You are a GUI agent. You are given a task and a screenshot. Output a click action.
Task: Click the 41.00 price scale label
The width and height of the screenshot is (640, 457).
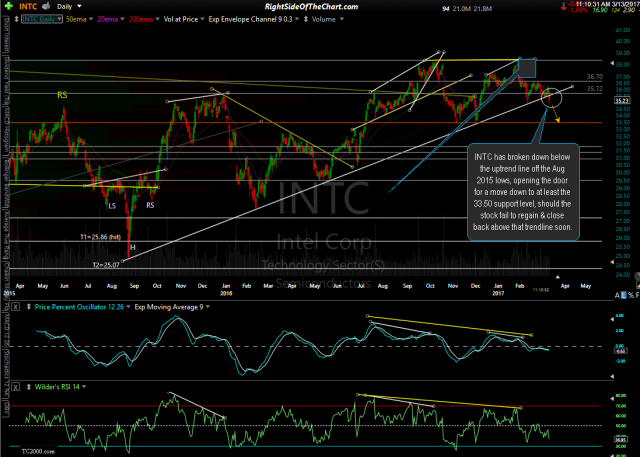pos(622,30)
